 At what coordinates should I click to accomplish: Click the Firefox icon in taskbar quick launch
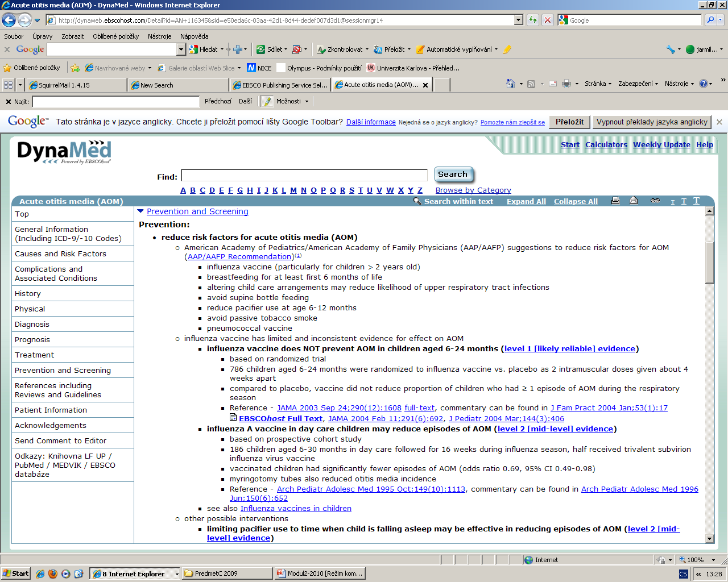click(x=53, y=573)
